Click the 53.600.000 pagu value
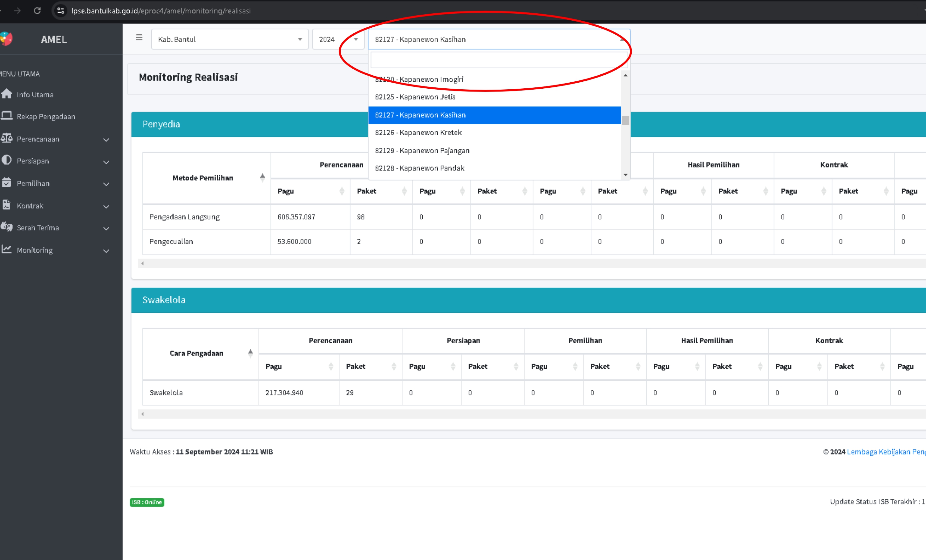The height and width of the screenshot is (560, 926). (294, 242)
